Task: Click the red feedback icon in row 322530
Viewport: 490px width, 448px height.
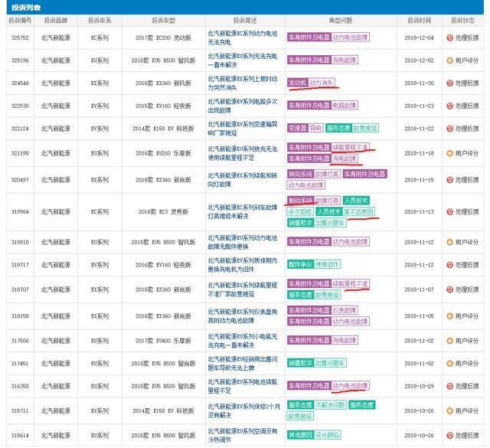Action: (449, 106)
